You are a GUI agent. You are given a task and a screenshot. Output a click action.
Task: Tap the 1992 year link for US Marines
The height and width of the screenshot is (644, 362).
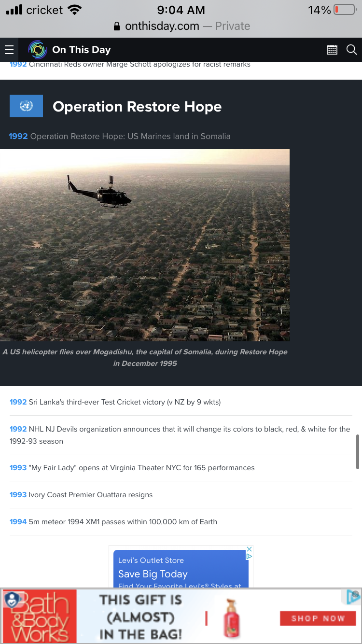pos(18,136)
